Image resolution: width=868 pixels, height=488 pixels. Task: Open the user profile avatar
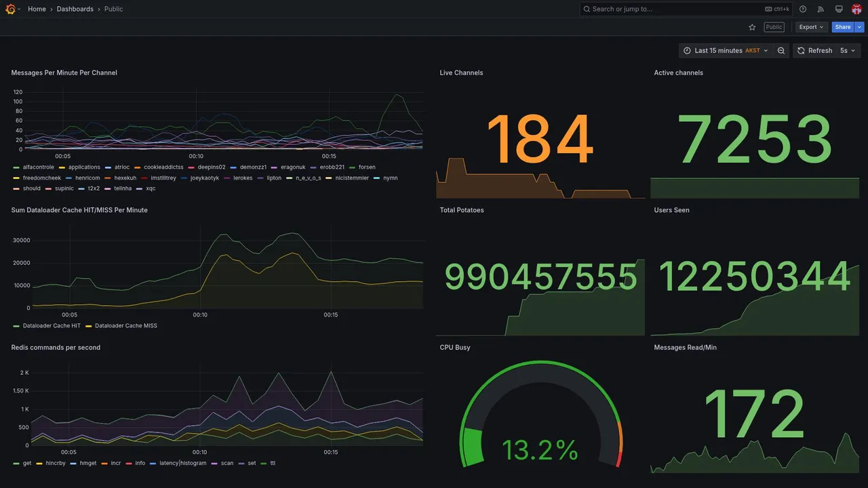[x=856, y=9]
